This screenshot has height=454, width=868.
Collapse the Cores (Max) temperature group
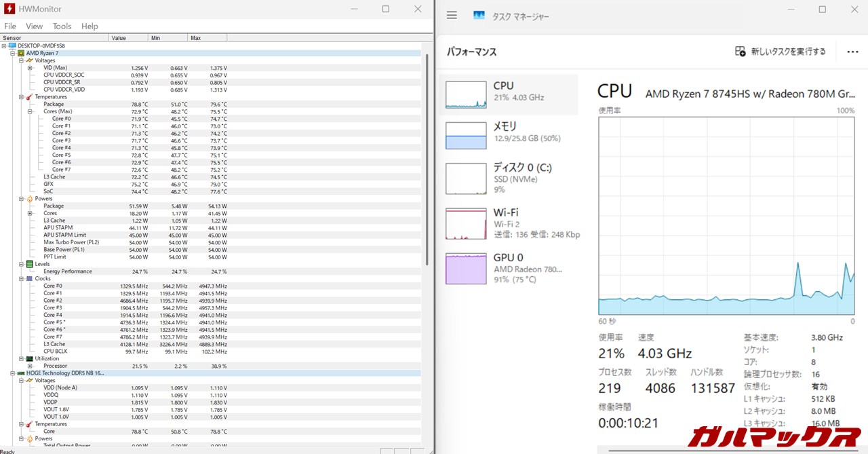[x=30, y=111]
